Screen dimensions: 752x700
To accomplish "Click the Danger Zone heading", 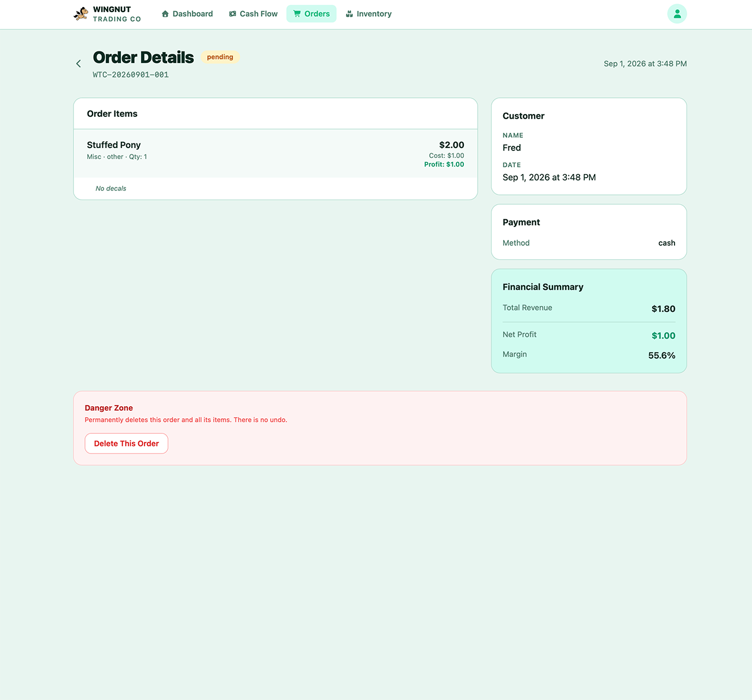I will tap(109, 408).
